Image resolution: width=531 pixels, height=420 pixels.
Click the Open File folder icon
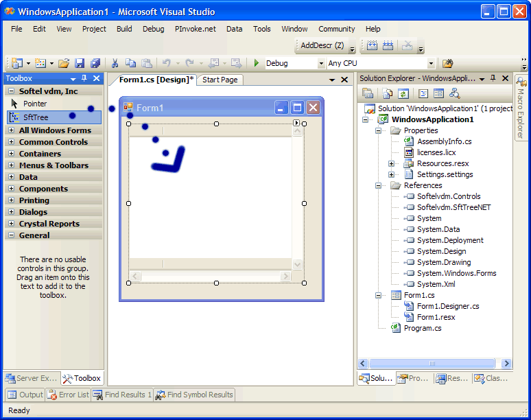64,63
